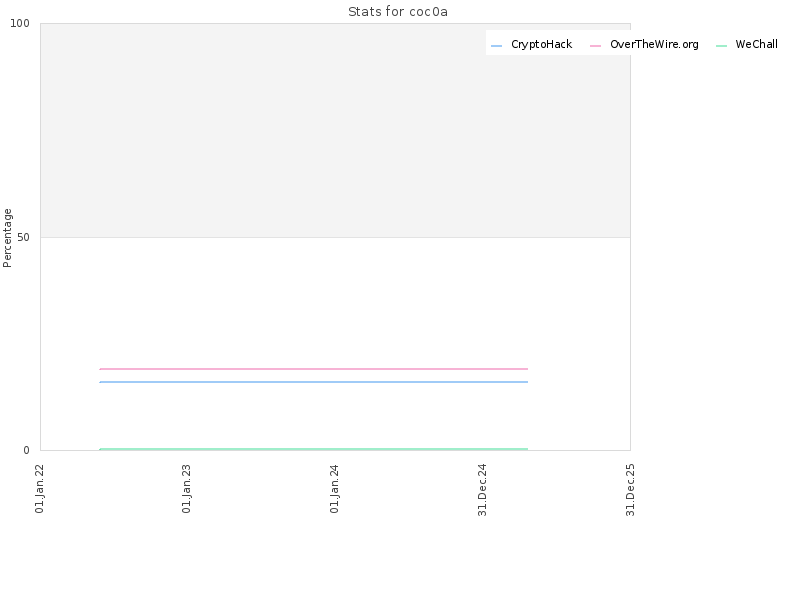Viewport: 800px width, 600px height.
Task: Click the blue CryptoHack data line
Action: tap(314, 382)
